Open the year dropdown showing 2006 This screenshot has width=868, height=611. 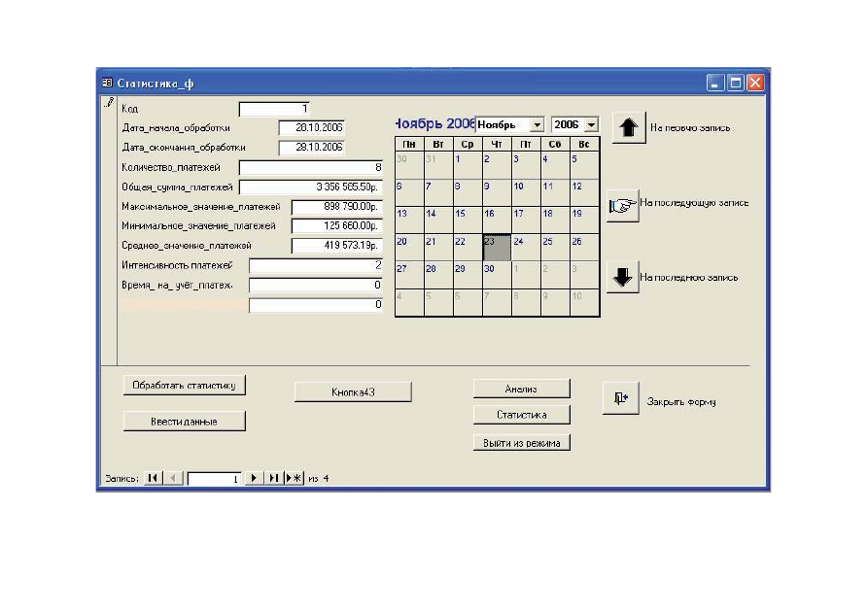591,125
